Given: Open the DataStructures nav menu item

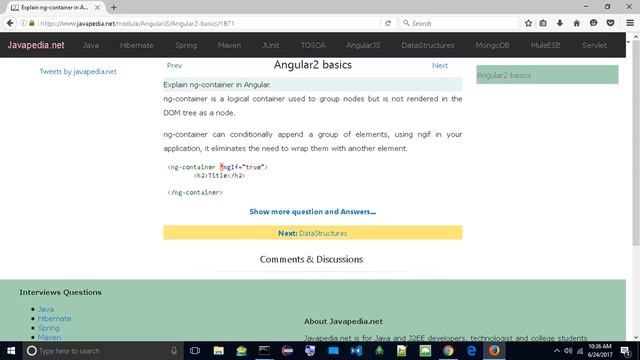Looking at the screenshot, I should click(x=428, y=45).
